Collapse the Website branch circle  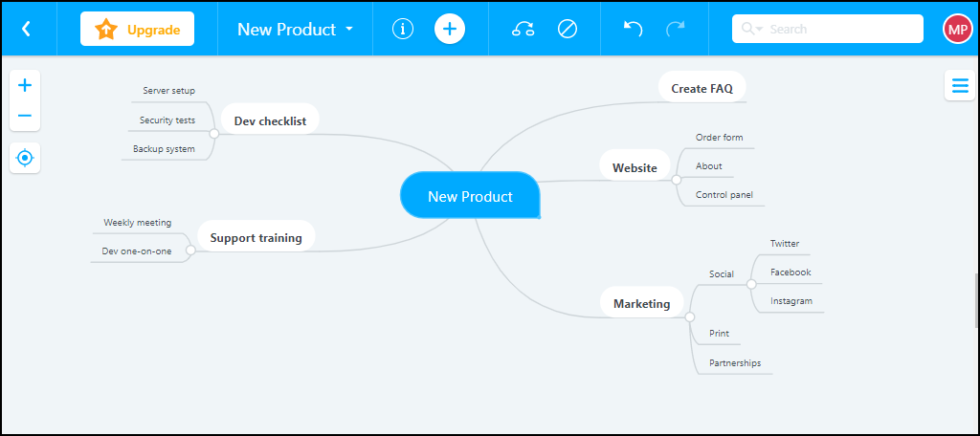point(677,180)
